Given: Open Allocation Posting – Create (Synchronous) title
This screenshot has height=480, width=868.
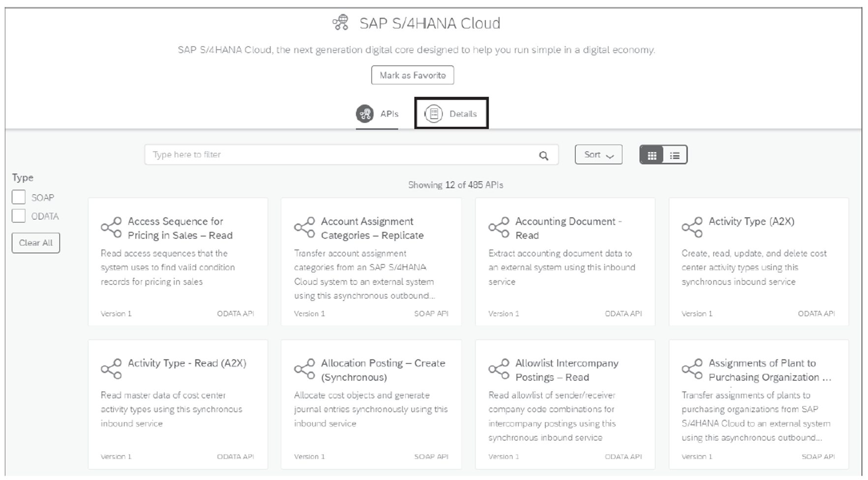Looking at the screenshot, I should 383,370.
